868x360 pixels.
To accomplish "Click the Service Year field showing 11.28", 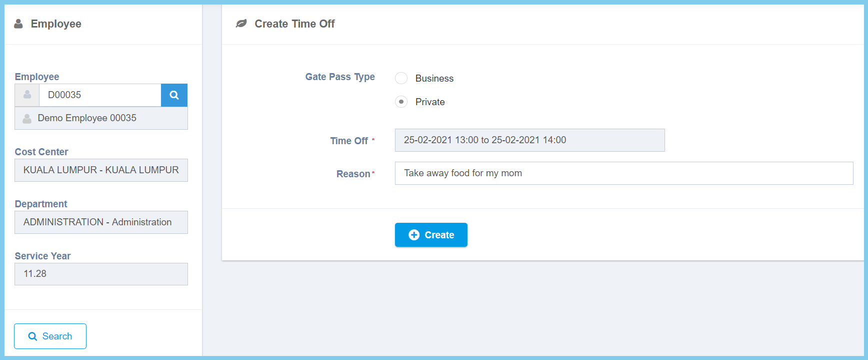I will coord(101,274).
